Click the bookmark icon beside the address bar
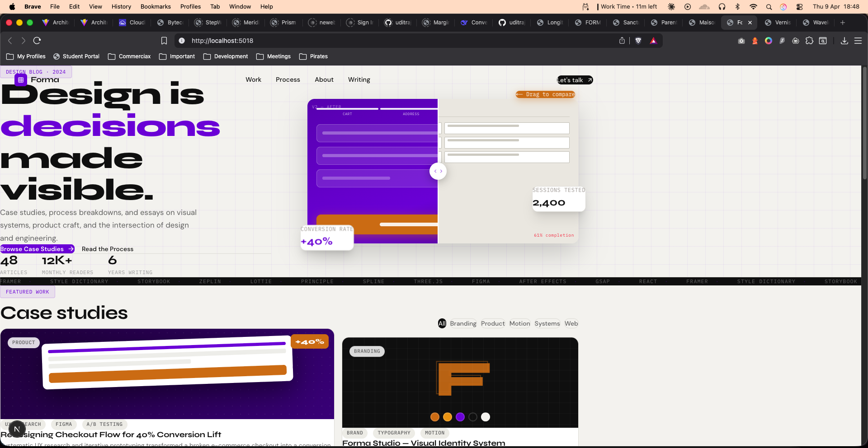The image size is (868, 448). tap(164, 41)
